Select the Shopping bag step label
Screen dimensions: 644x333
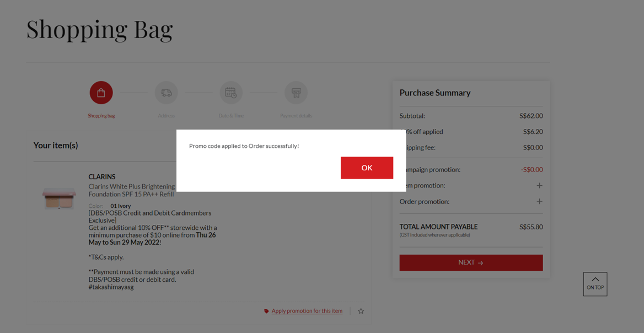(101, 116)
